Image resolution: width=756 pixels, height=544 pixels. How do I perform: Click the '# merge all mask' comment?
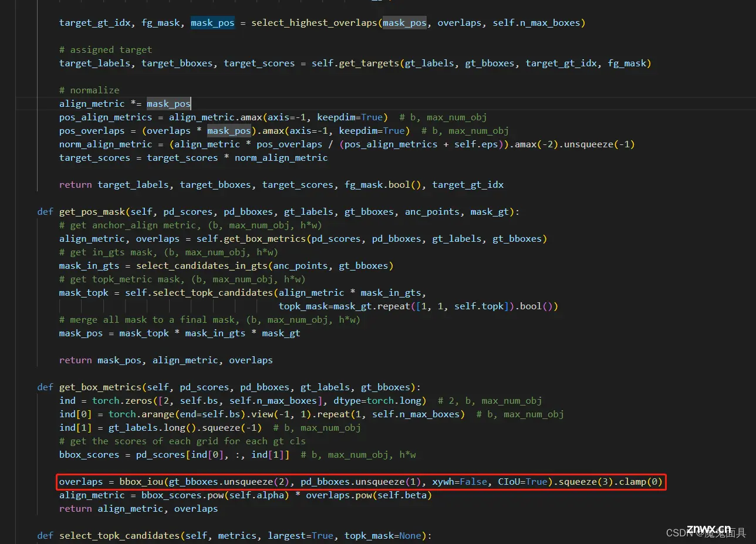pyautogui.click(x=210, y=320)
